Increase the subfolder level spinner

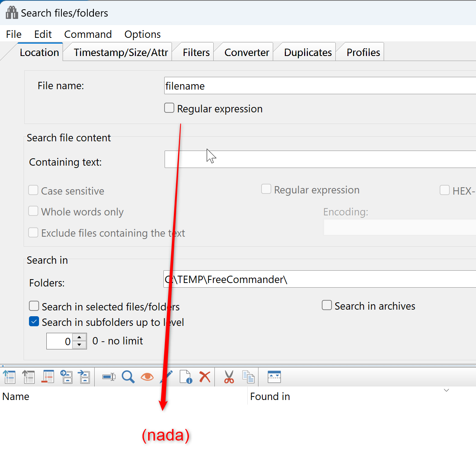pos(79,337)
